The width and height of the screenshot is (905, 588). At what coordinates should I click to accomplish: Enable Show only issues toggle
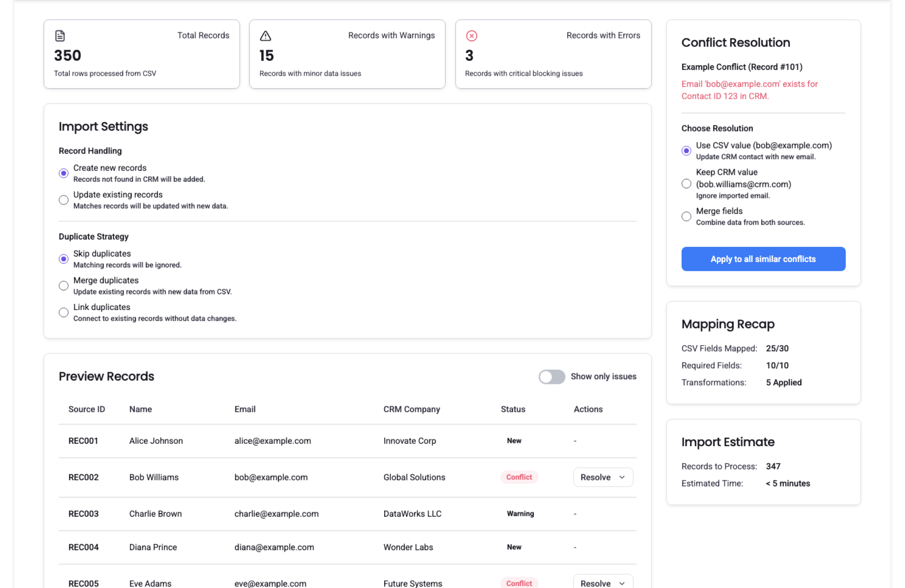click(x=551, y=376)
